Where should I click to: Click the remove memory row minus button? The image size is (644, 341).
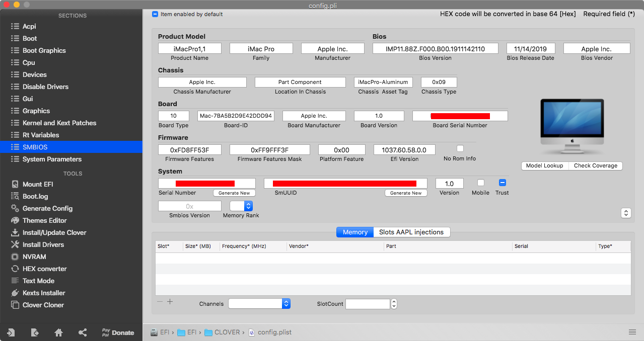pos(160,302)
